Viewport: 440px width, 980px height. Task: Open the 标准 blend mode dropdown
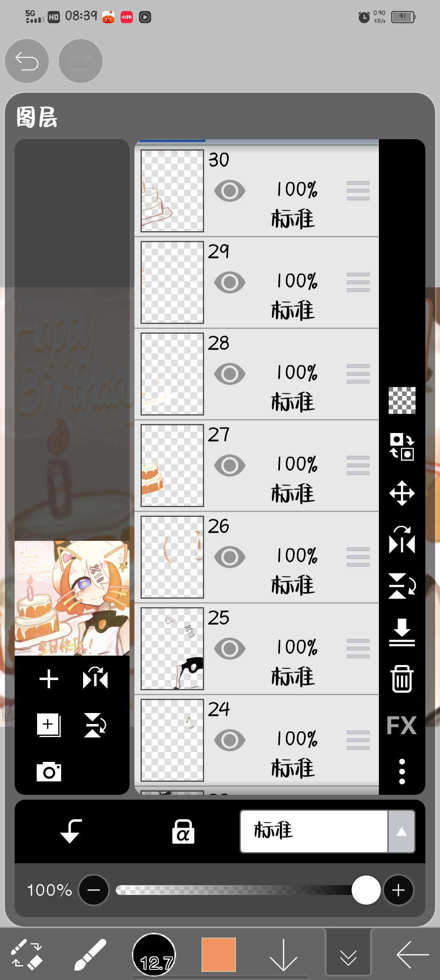click(328, 831)
